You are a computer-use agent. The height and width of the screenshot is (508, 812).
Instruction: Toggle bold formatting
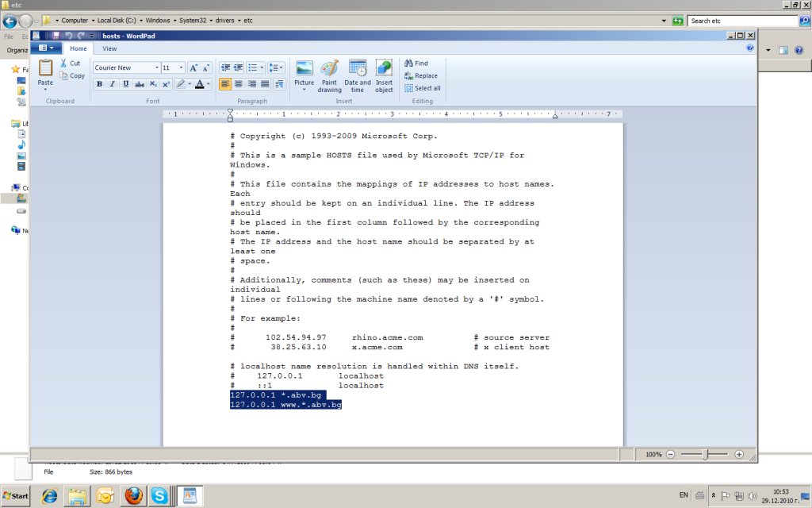[x=99, y=84]
